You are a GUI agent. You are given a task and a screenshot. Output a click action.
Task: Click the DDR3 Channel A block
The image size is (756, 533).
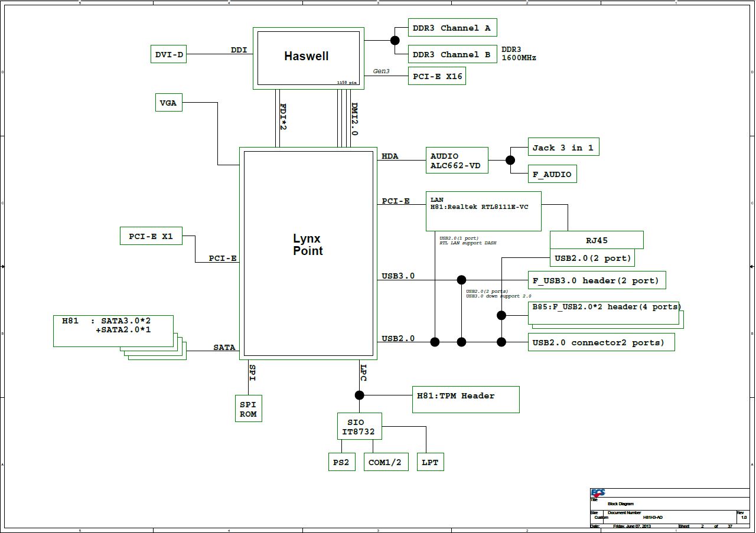click(452, 28)
